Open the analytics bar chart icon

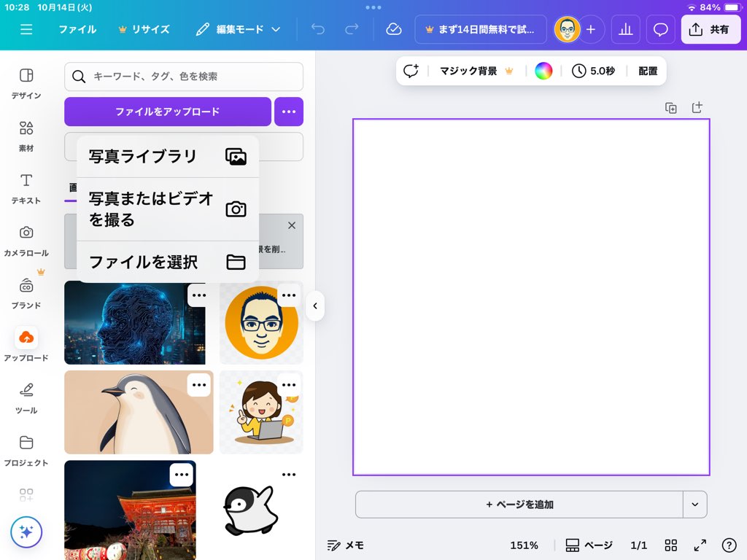click(625, 30)
